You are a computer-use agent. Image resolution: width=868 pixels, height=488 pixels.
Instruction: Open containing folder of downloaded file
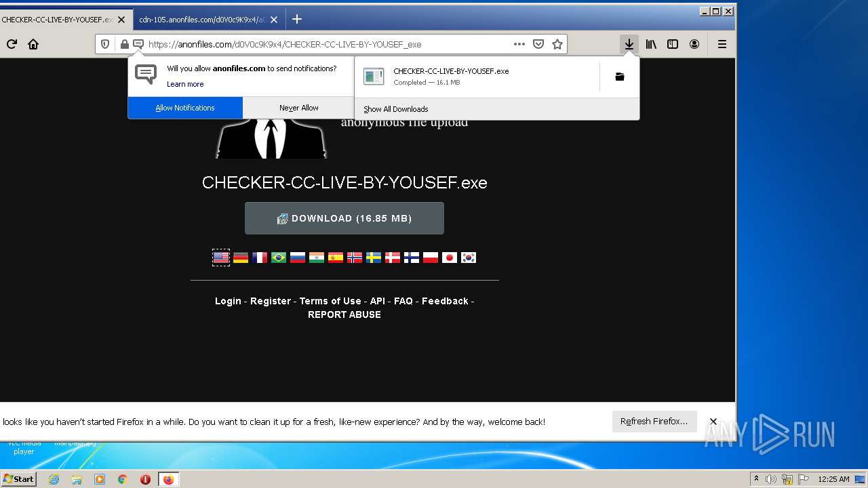click(620, 77)
